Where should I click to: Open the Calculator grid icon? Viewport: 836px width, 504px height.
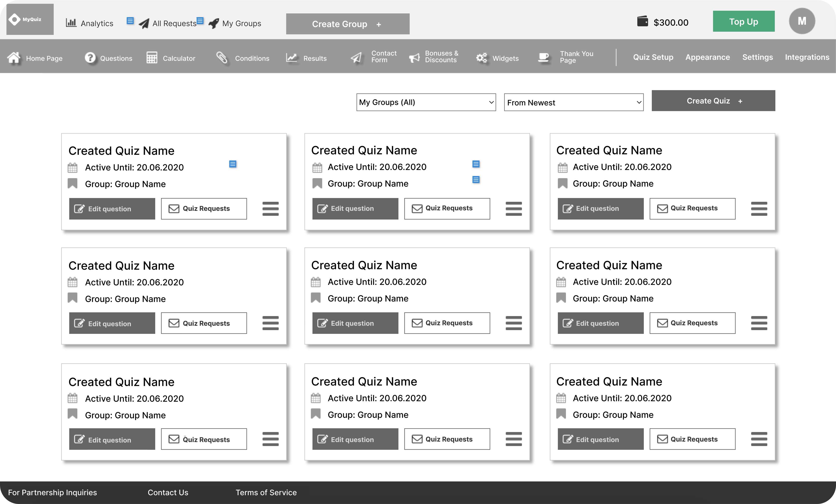pos(152,58)
